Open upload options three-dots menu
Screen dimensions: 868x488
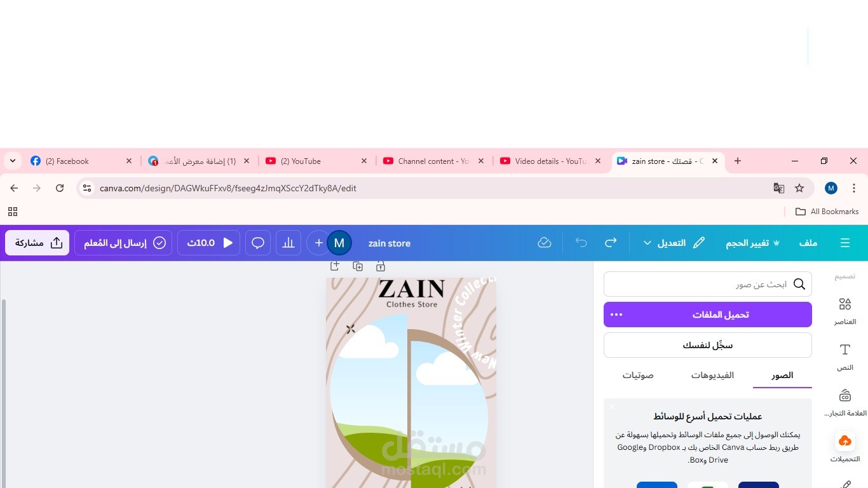[616, 315]
